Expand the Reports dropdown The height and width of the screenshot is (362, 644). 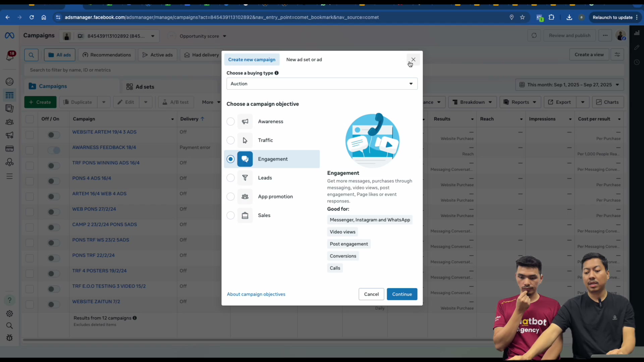[x=520, y=102]
